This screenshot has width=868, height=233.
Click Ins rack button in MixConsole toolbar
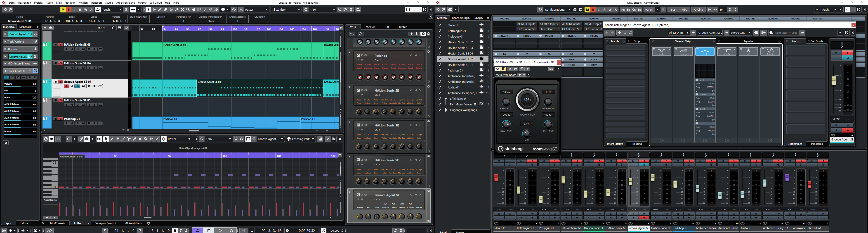(x=623, y=10)
